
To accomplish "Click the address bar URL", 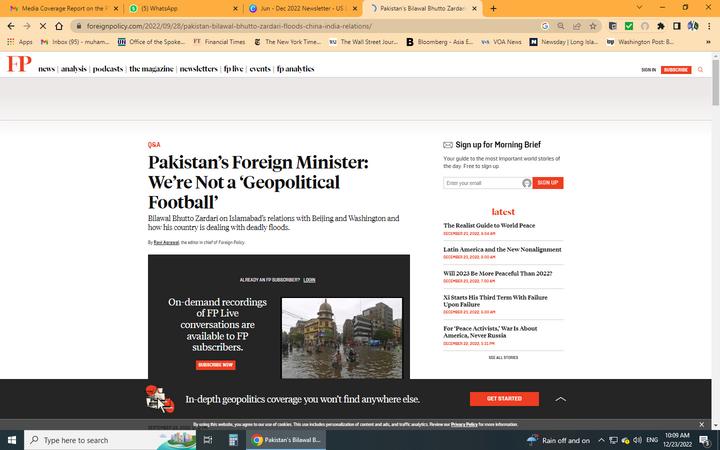I will click(229, 26).
